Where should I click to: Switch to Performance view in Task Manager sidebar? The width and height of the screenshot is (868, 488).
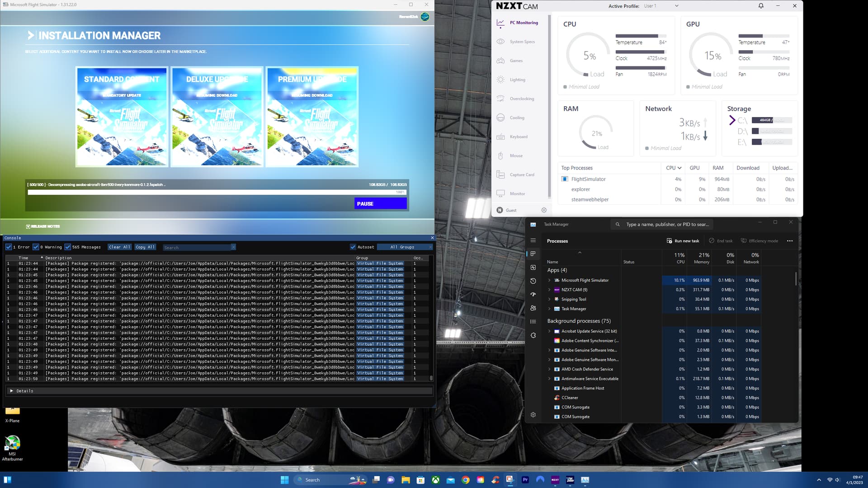[x=533, y=267]
